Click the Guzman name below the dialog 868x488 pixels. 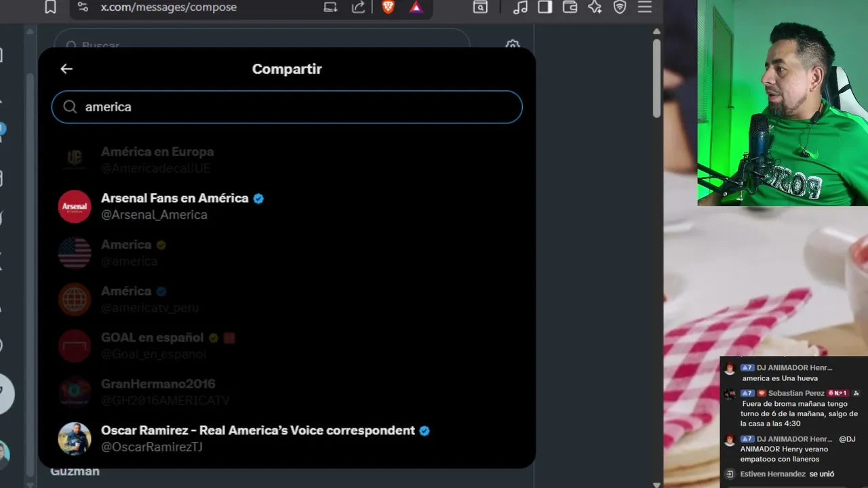(75, 471)
